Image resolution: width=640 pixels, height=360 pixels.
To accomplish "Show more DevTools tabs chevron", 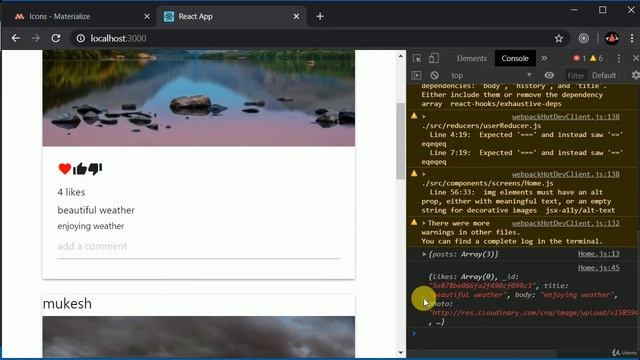I will [x=544, y=58].
